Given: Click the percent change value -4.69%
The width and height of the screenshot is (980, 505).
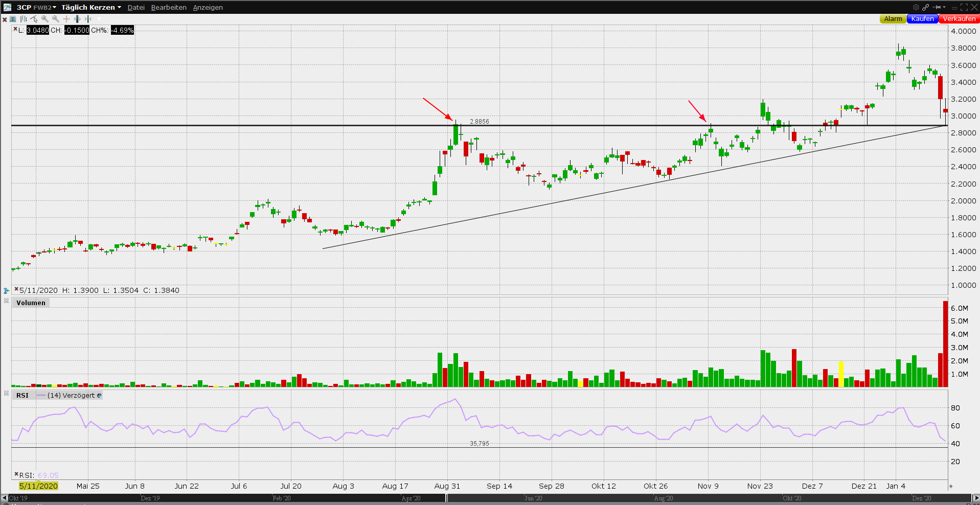Looking at the screenshot, I should point(122,30).
